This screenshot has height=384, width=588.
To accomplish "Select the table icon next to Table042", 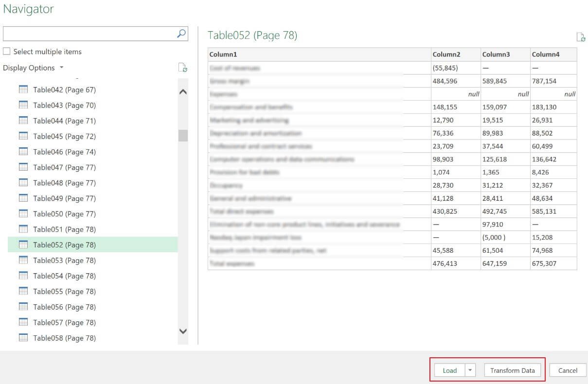I will [23, 89].
